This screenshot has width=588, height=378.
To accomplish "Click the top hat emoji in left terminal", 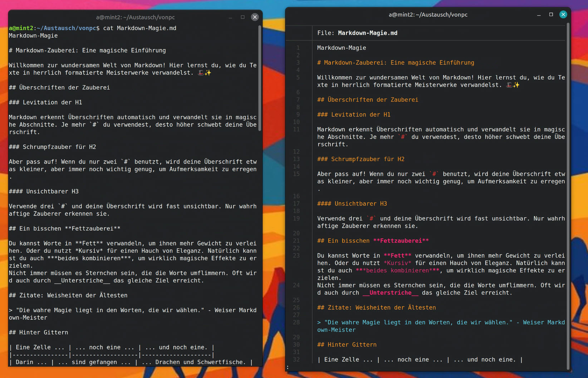I will (201, 73).
